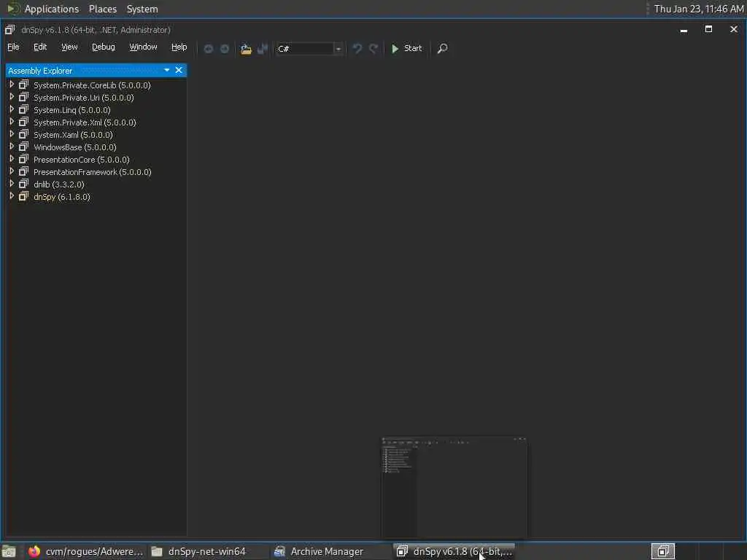Expand the System.Private.Uri node

(x=12, y=97)
